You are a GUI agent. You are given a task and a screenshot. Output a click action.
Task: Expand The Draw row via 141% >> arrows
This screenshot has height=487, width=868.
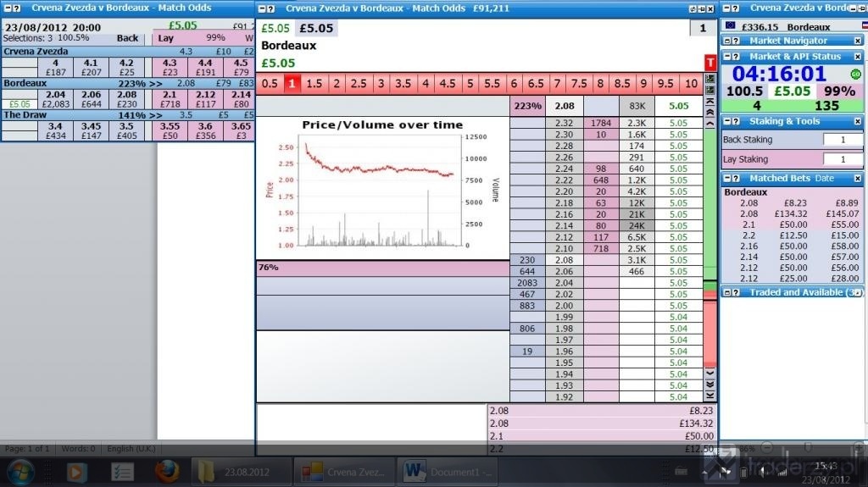pyautogui.click(x=140, y=115)
